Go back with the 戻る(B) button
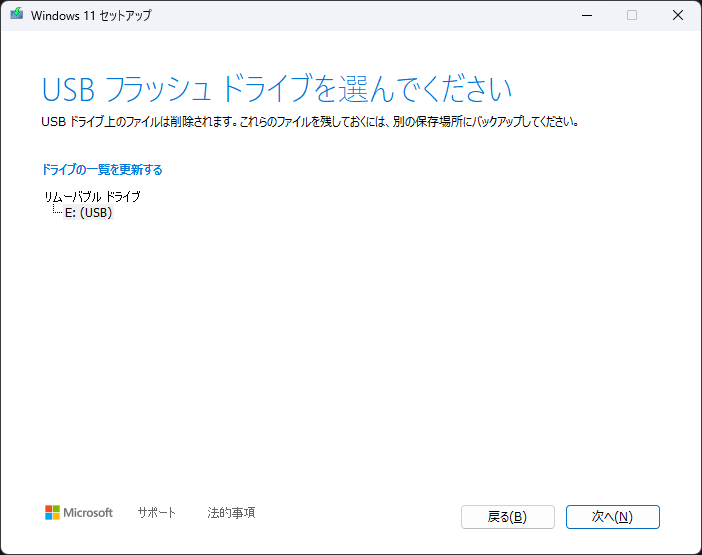The height and width of the screenshot is (555, 702). tap(507, 517)
